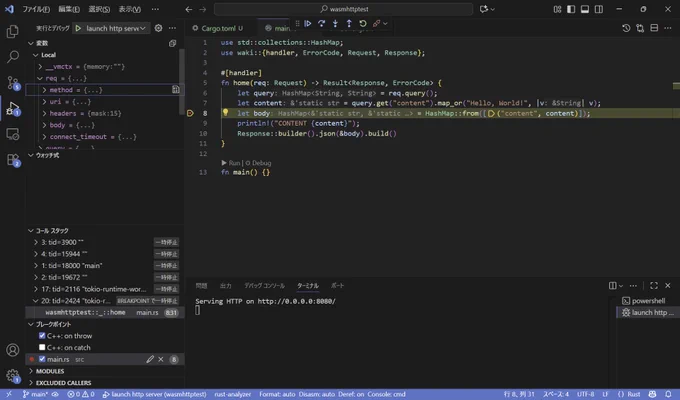
Task: Toggle the primary side bar layout icon
Action: click(x=571, y=9)
